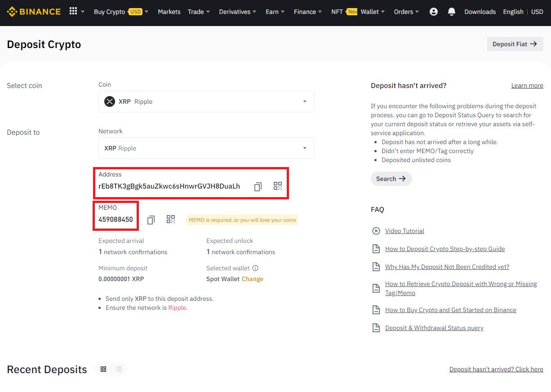Screen dimensions: 551x392
Task: Copy the MEMO number
Action: coord(151,220)
